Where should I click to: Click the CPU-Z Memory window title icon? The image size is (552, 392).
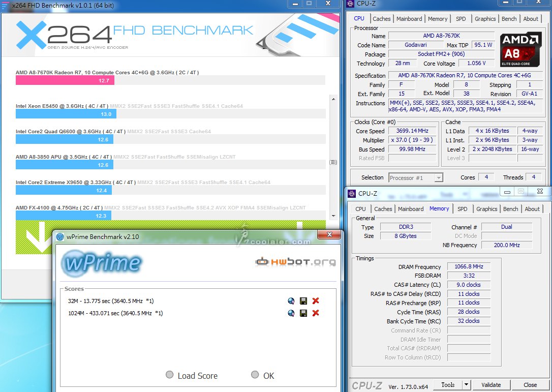click(x=351, y=193)
